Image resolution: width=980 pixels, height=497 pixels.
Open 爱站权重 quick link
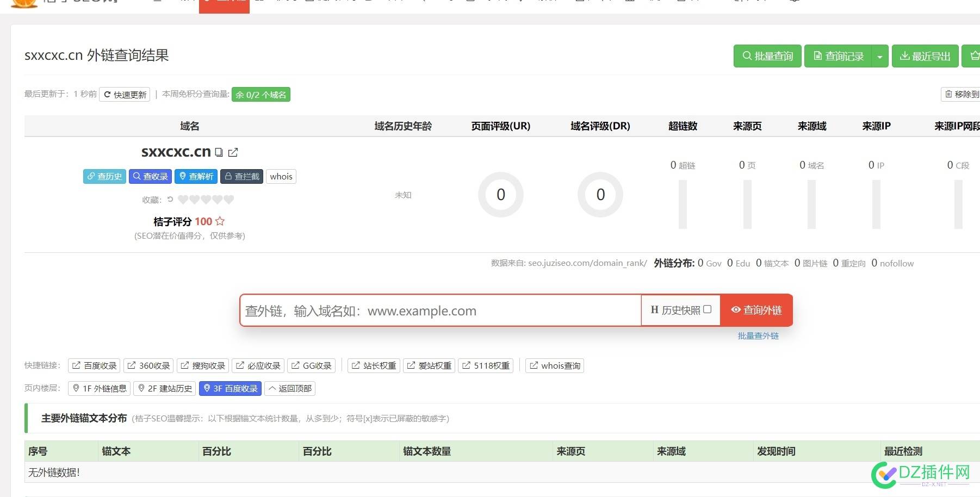point(429,365)
